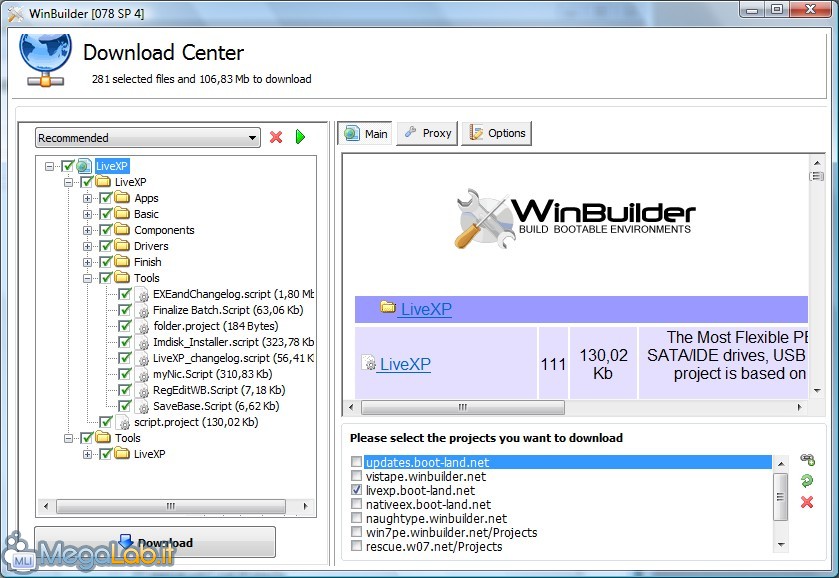The width and height of the screenshot is (839, 578).
Task: Click the Drivers folder icon
Action: pyautogui.click(x=122, y=246)
